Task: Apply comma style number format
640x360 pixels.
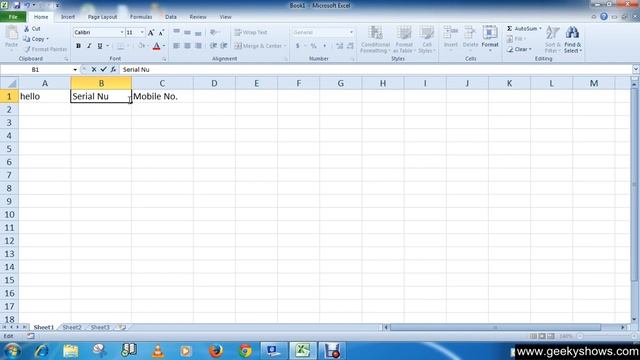Action: (324, 46)
